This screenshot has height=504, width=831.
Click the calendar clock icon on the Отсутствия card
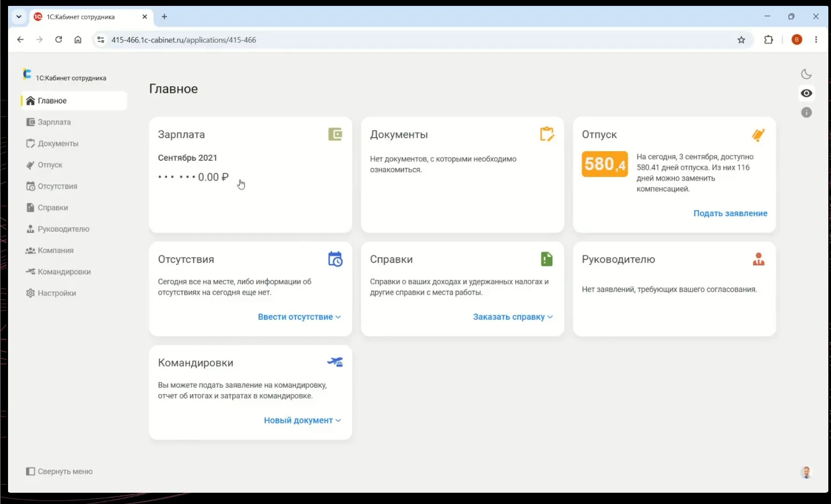335,259
